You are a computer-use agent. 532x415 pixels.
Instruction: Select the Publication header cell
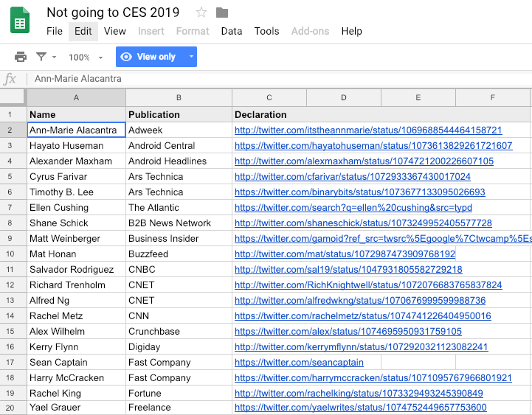pyautogui.click(x=179, y=114)
